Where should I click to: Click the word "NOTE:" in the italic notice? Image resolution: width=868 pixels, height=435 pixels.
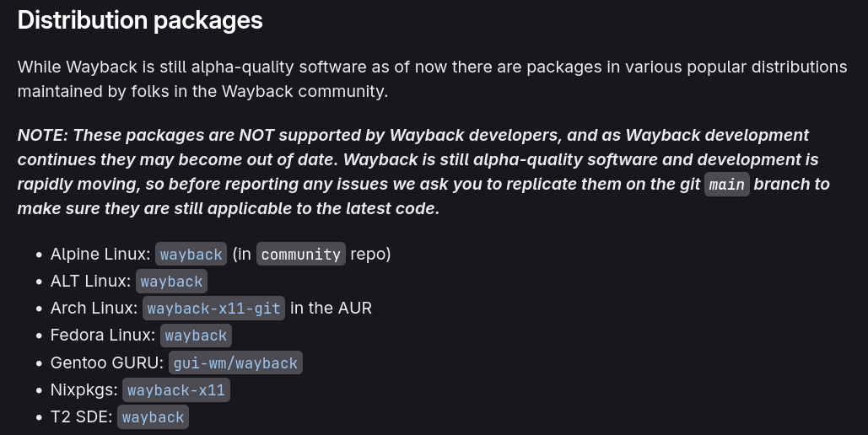coord(42,136)
